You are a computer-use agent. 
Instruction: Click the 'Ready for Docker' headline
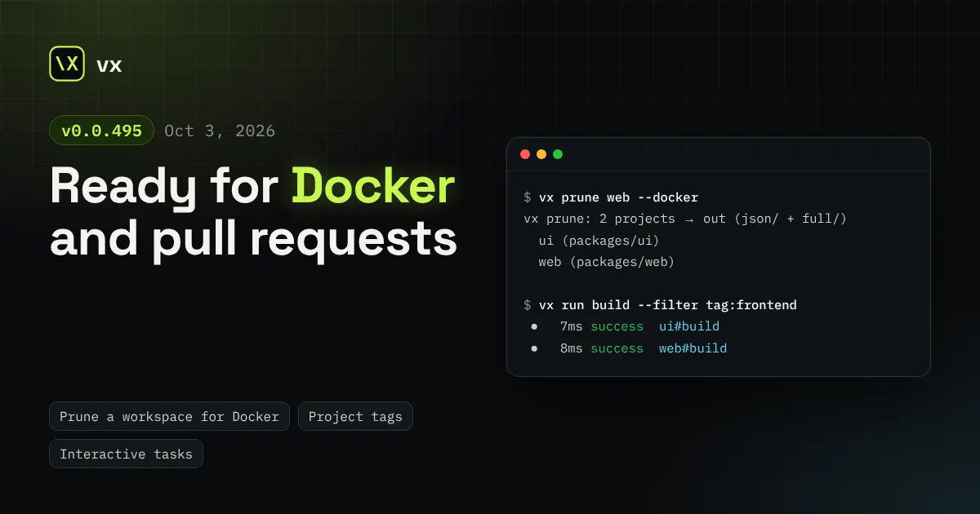tap(252, 187)
